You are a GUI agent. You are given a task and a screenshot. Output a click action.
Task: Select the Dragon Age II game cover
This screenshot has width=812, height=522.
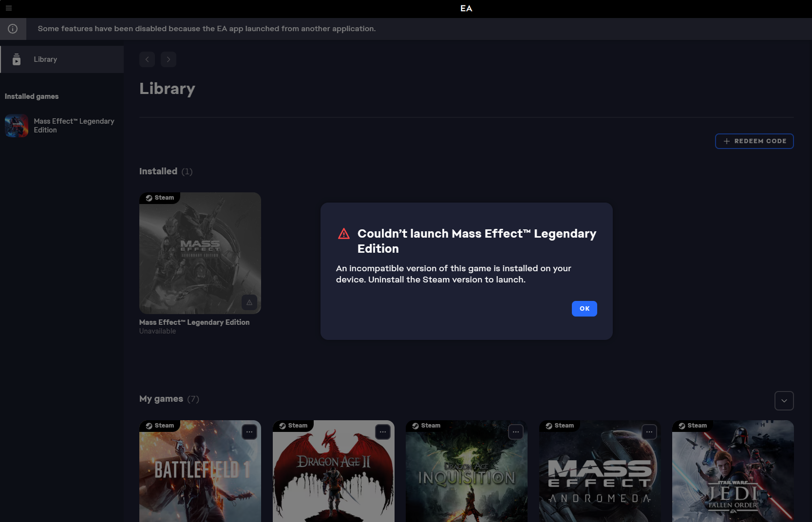point(334,471)
